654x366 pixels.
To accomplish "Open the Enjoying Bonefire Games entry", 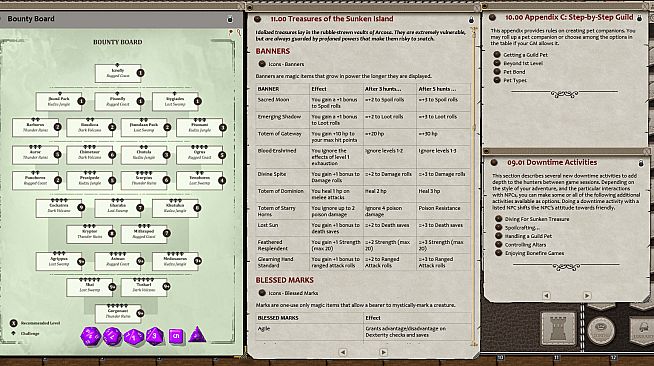I will 534,253.
